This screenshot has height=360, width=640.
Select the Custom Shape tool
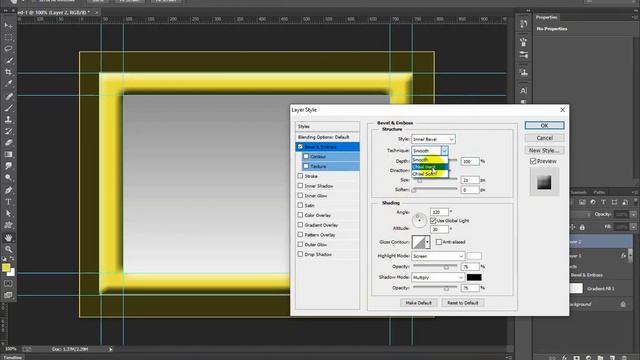click(x=8, y=225)
